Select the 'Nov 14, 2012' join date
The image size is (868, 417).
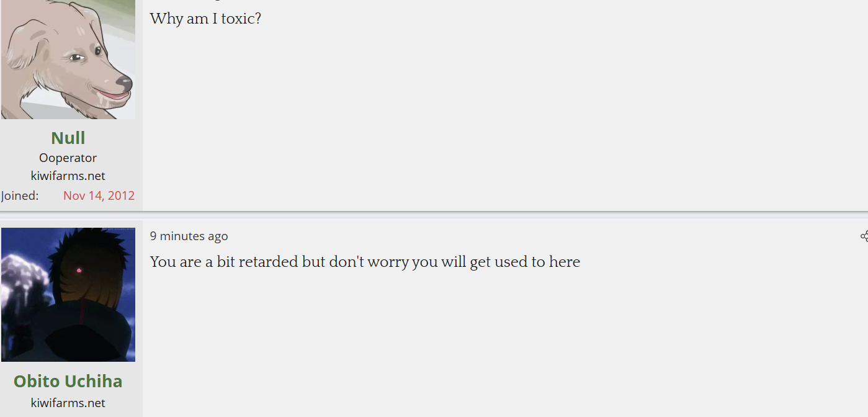[99, 195]
